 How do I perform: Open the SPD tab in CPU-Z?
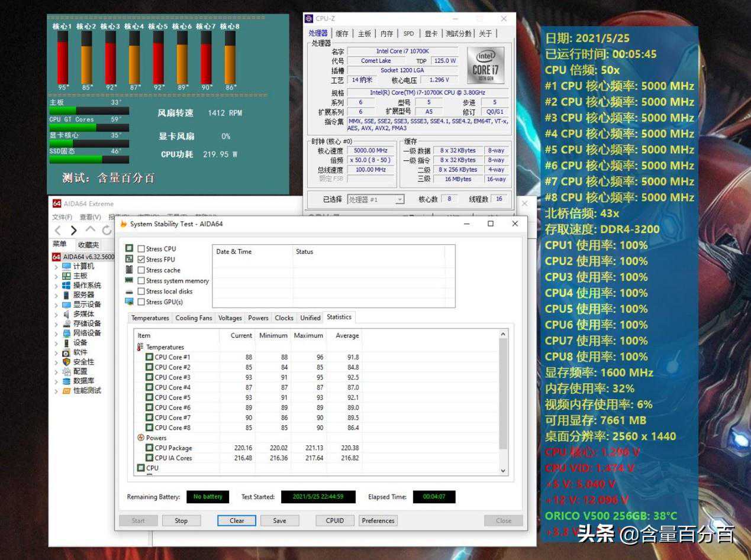(408, 34)
